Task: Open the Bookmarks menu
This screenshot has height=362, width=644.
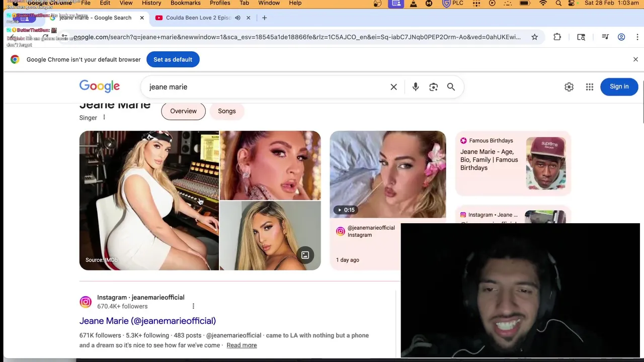Action: click(x=185, y=3)
